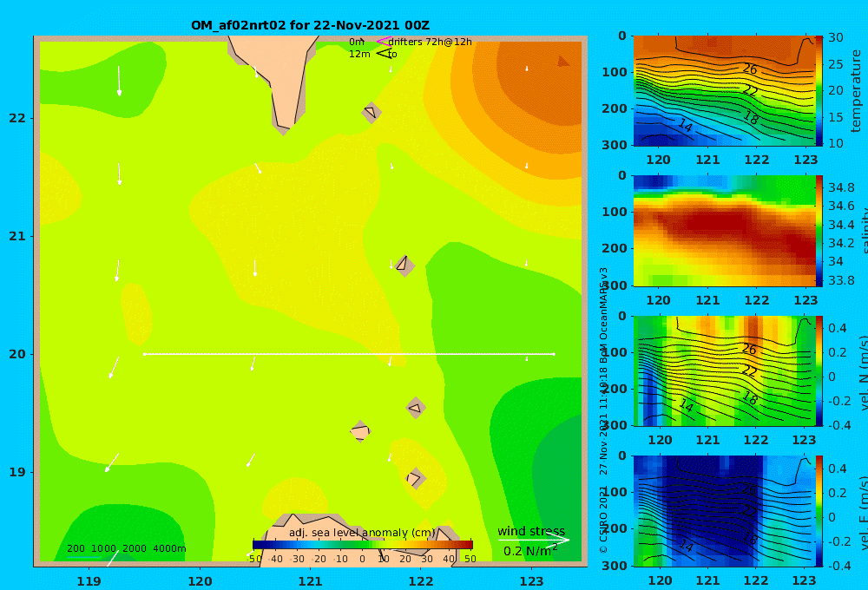Open the salinity depth-section panel

[724, 231]
